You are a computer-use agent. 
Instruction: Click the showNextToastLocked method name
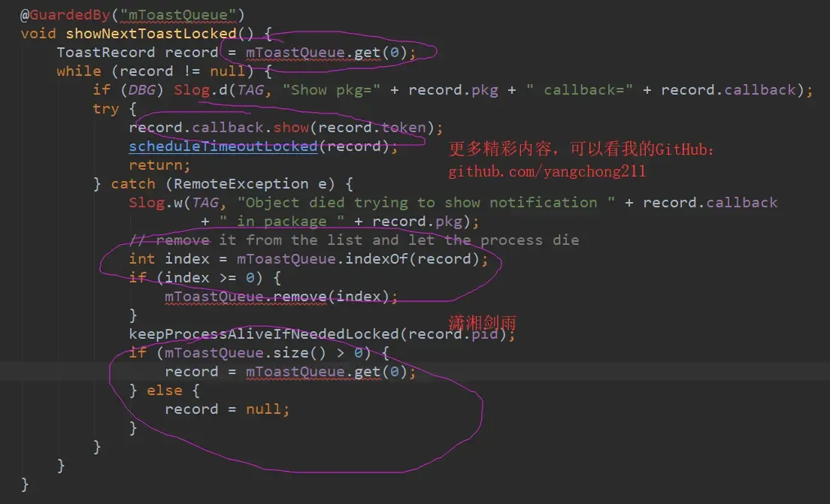point(151,34)
